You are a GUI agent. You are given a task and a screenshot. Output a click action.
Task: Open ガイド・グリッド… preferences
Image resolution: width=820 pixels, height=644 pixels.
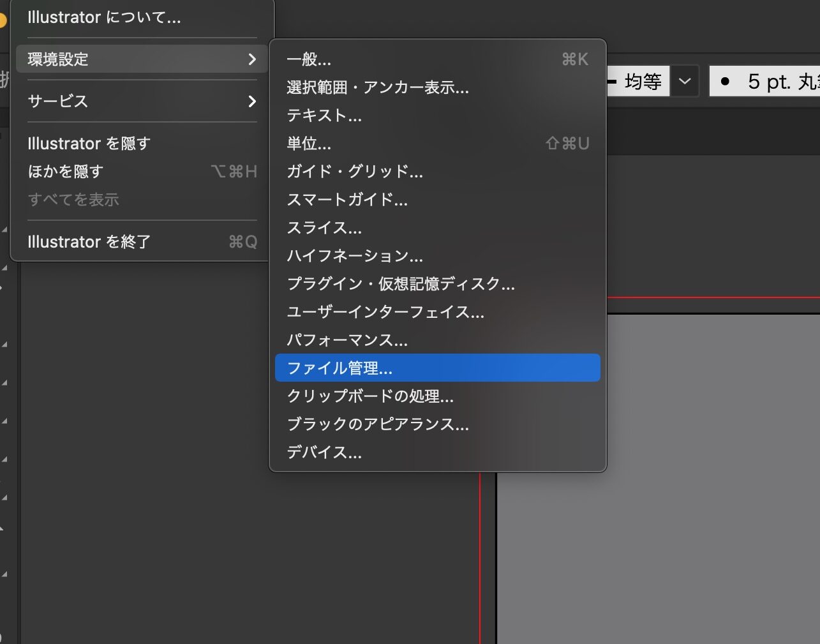(438, 172)
